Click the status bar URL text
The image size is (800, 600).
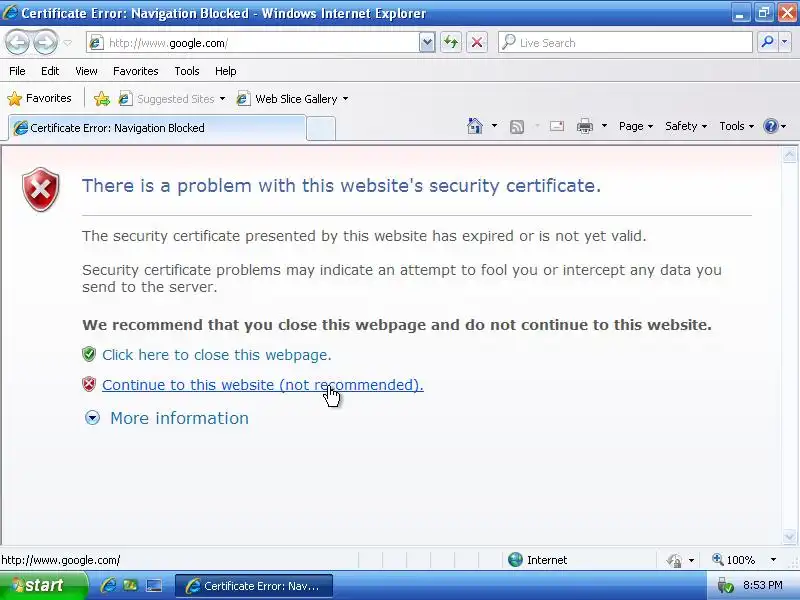(x=61, y=560)
